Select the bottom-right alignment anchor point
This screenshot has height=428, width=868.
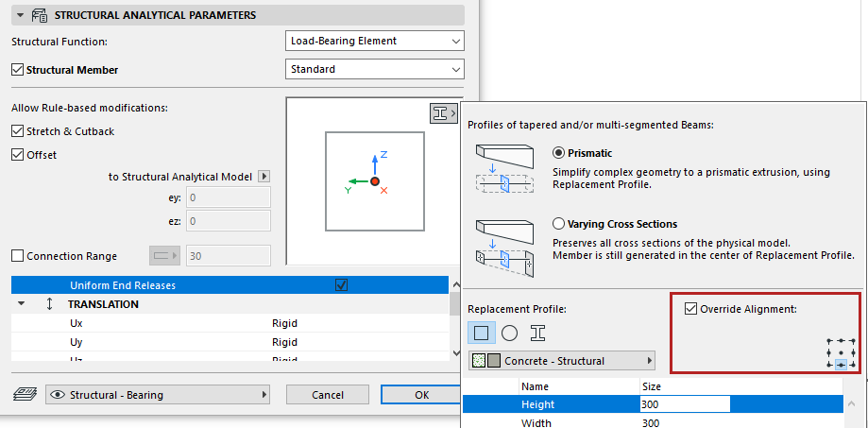(853, 365)
